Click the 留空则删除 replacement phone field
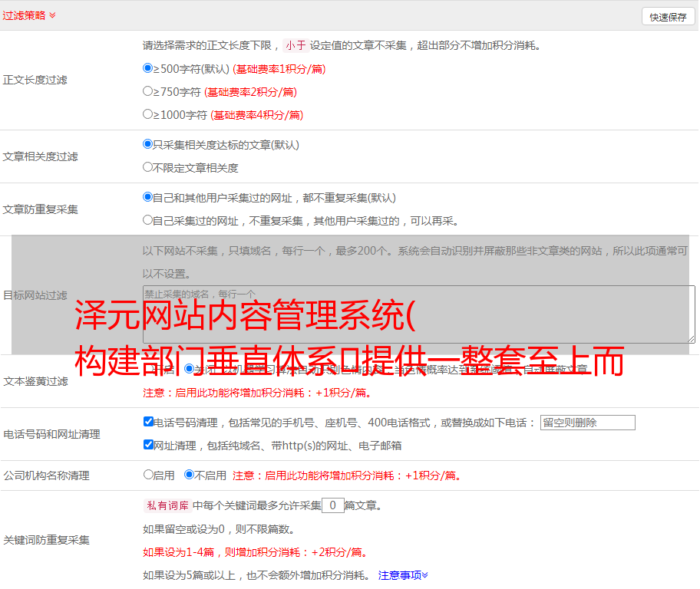The image size is (700, 589). coord(587,423)
